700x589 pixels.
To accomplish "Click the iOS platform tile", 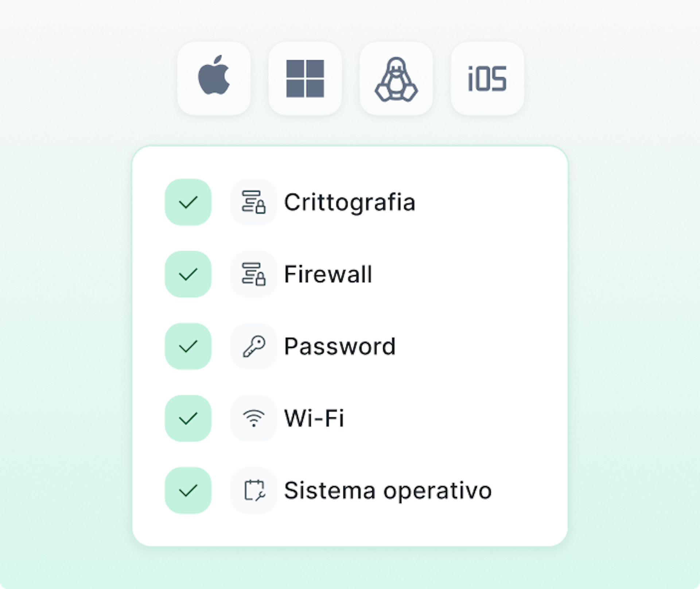I will pyautogui.click(x=487, y=78).
